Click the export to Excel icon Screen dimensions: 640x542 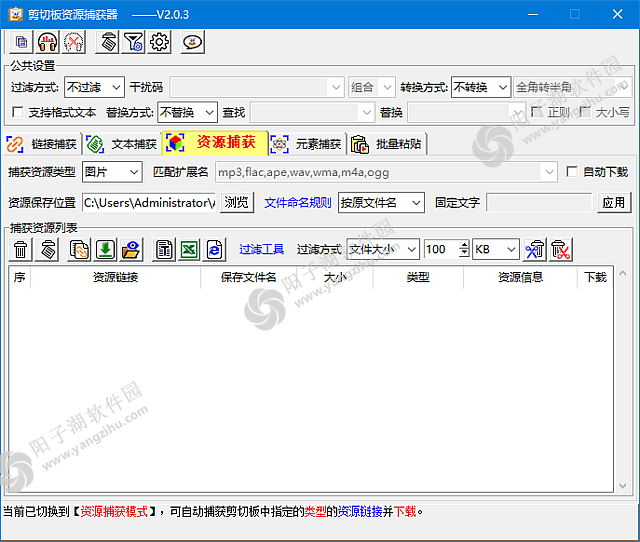[189, 249]
